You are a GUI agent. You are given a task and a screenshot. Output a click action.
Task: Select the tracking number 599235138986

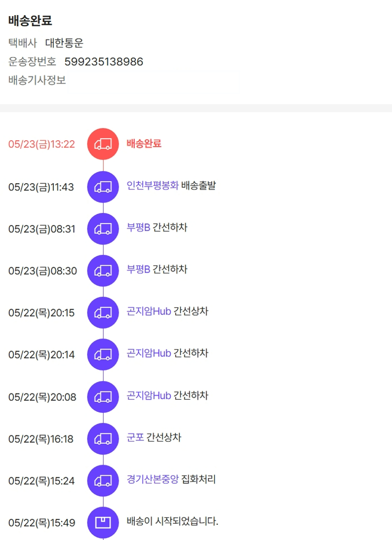pyautogui.click(x=103, y=62)
